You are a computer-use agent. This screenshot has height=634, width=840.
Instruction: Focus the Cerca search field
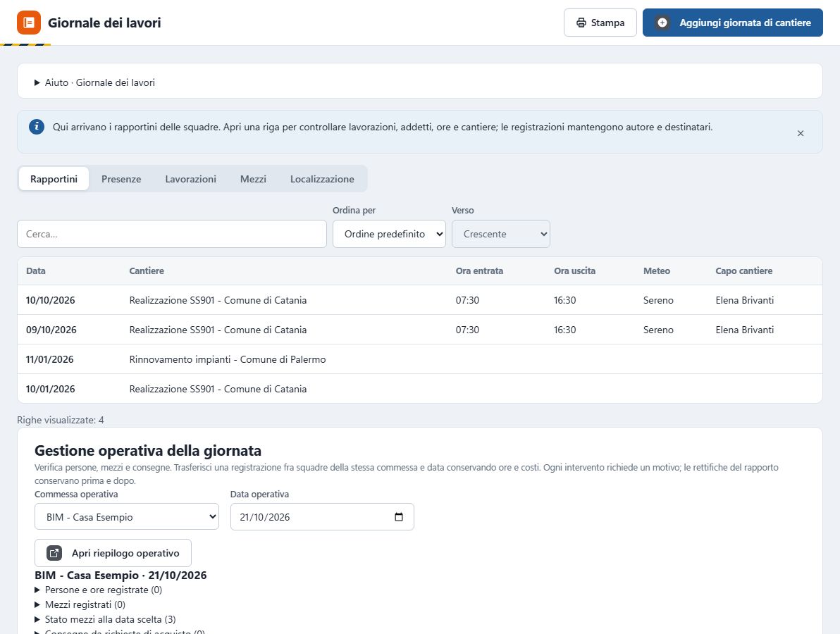tap(172, 234)
